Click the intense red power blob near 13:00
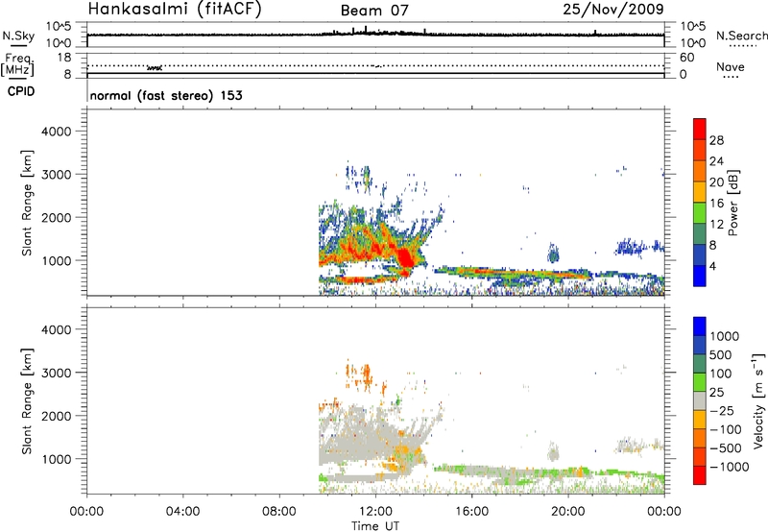This screenshot has height=532, width=768. click(x=404, y=257)
